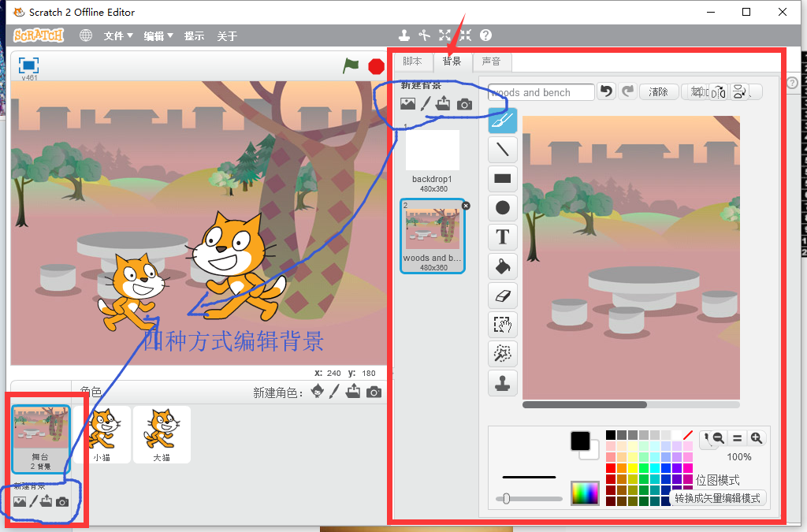Choose stage backdrop from library below stage

click(x=20, y=501)
